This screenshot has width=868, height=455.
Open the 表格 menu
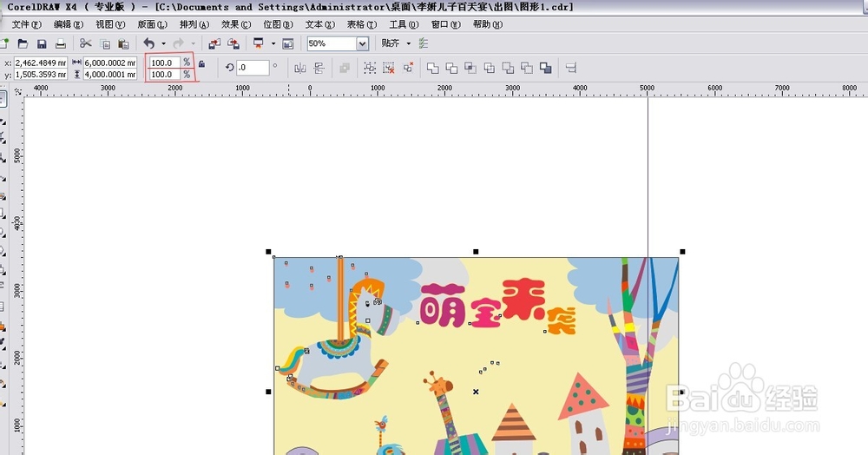[x=361, y=24]
